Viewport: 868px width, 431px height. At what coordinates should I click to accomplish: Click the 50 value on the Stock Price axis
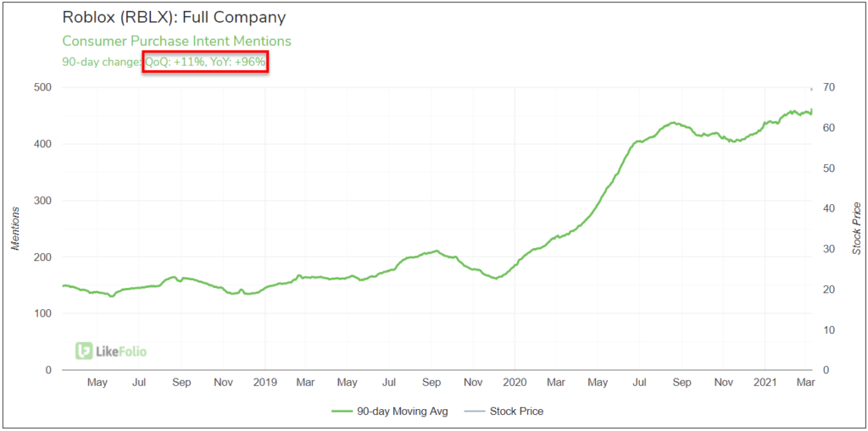click(829, 169)
